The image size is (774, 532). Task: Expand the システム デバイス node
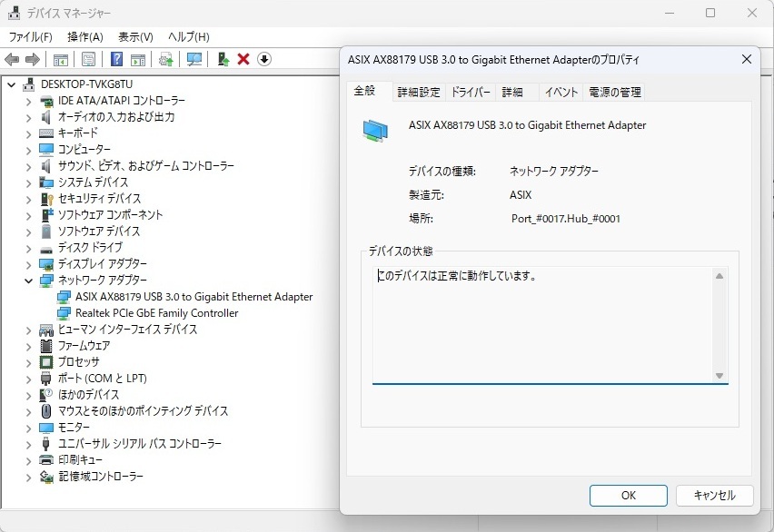tap(29, 182)
